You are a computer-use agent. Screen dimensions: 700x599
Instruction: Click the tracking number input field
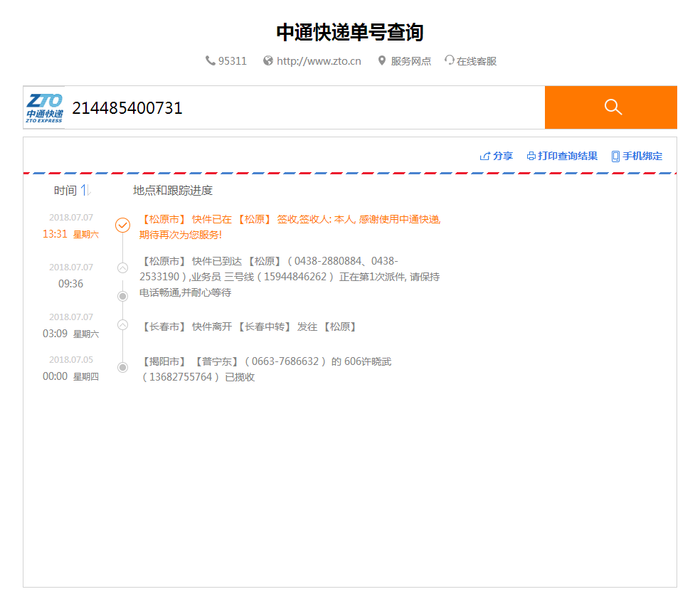(305, 107)
